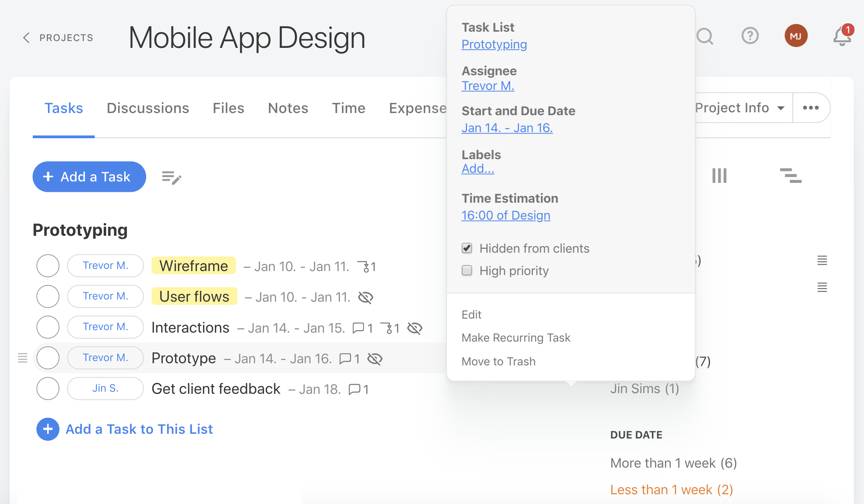Toggle hidden-eye icon on User flows task
Screen dimensions: 864x504
(366, 297)
